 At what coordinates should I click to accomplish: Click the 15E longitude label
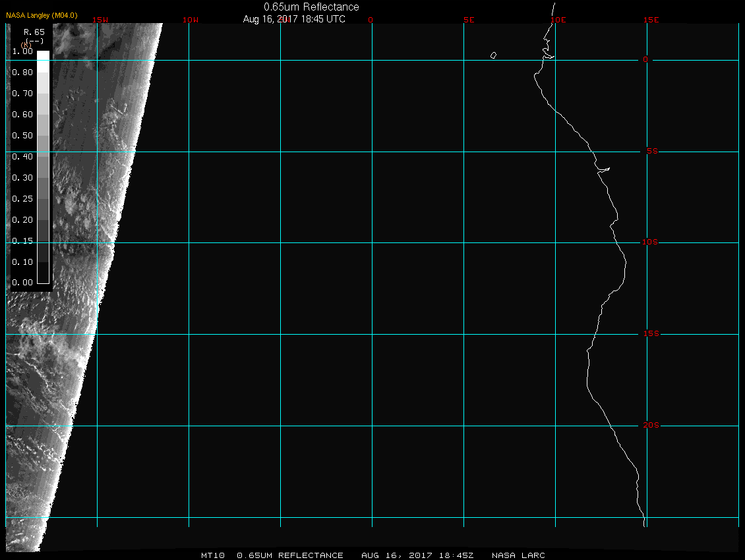tap(651, 20)
